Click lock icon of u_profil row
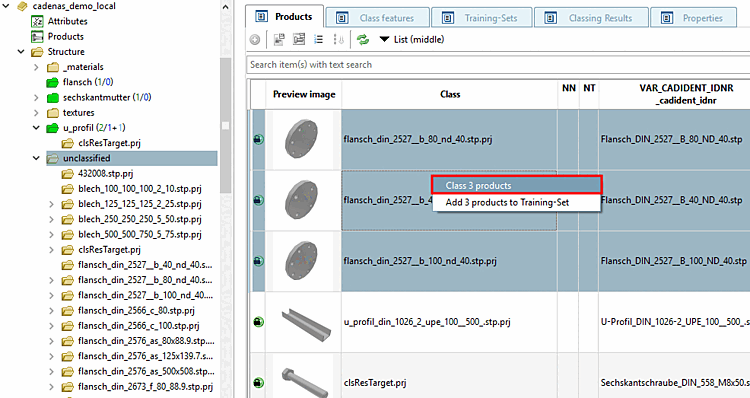 click(x=258, y=322)
